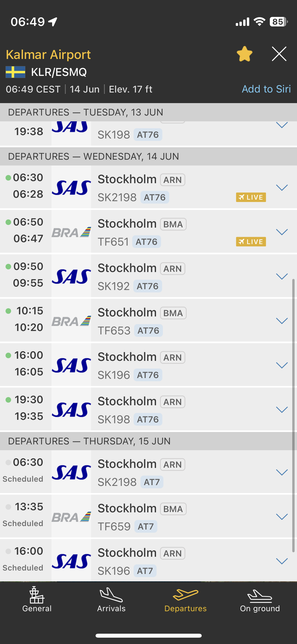Viewport: 297px width, 644px height.
Task: Tap the BRA logo for TF653
Action: tap(71, 321)
